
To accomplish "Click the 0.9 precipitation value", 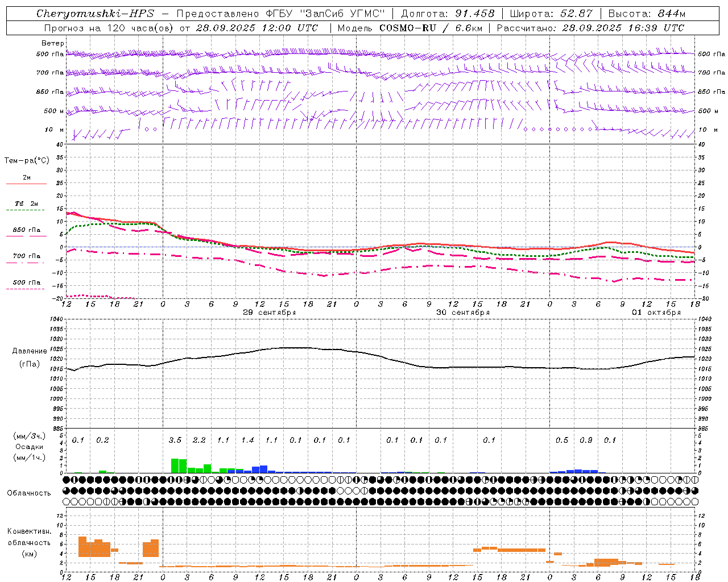I will click(x=586, y=440).
